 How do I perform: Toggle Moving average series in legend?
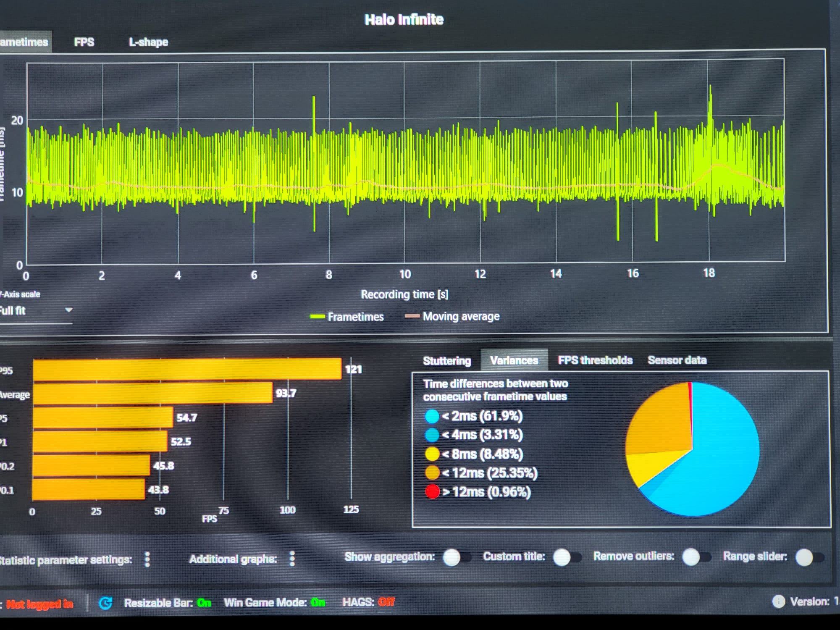(452, 316)
